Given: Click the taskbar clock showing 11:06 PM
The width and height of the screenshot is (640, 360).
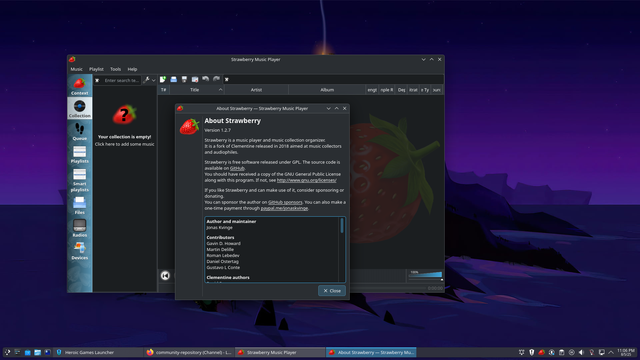Looking at the screenshot, I should point(626,352).
